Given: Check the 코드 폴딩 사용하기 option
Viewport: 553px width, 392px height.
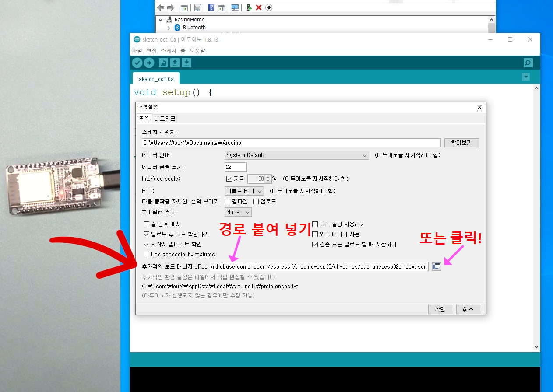Looking at the screenshot, I should click(x=315, y=224).
